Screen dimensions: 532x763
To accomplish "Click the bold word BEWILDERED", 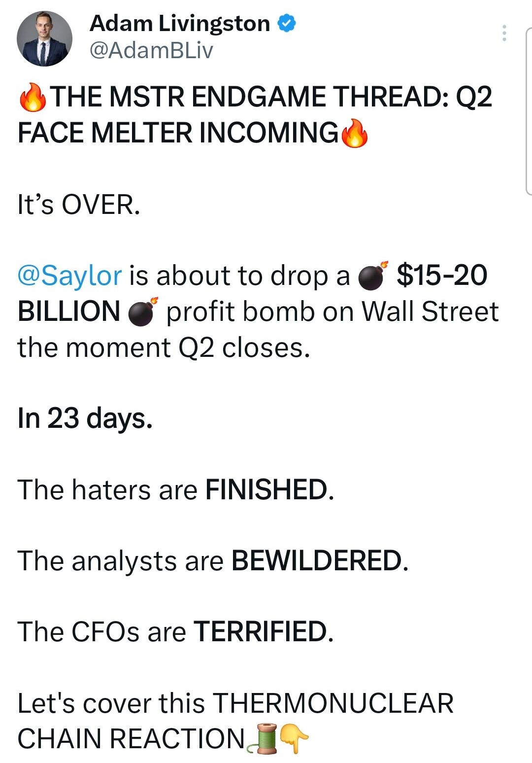I will point(317,561).
